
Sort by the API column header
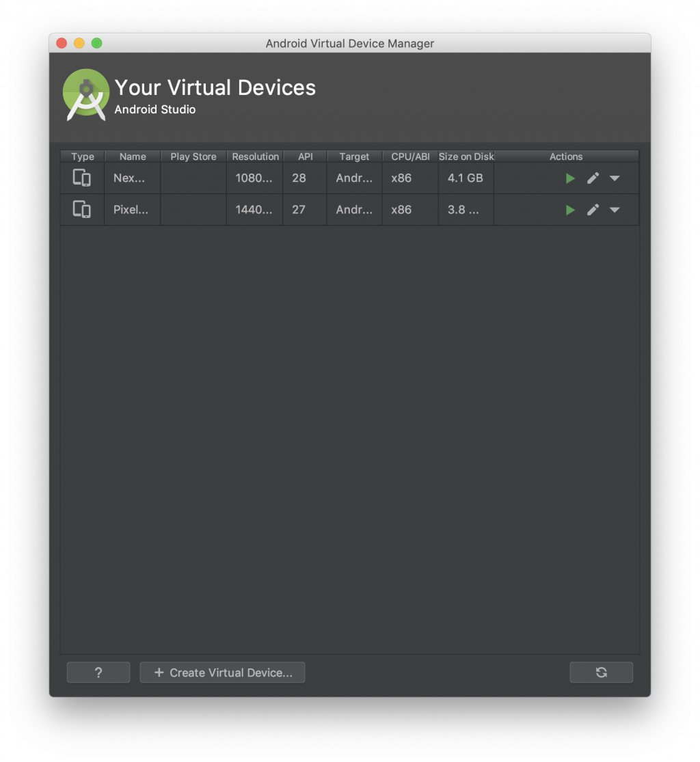pyautogui.click(x=306, y=157)
